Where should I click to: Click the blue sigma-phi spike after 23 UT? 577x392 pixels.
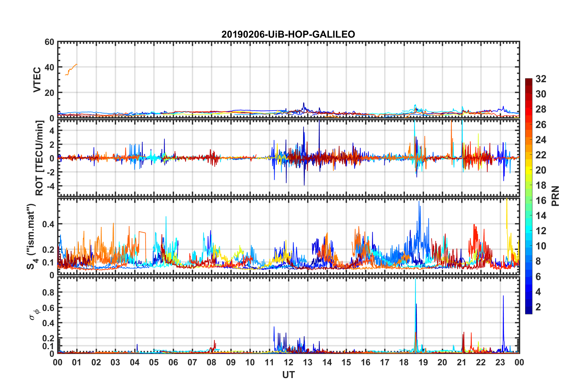(503, 323)
